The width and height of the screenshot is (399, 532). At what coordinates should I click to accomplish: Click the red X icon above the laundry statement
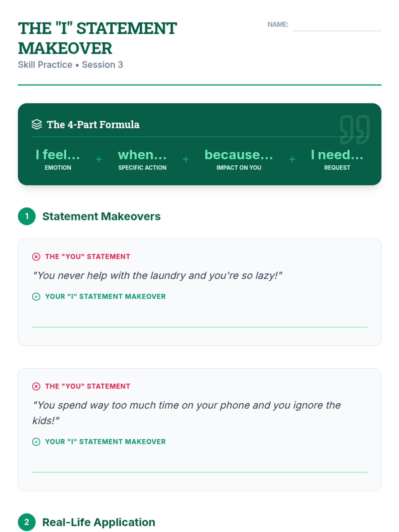(x=36, y=257)
